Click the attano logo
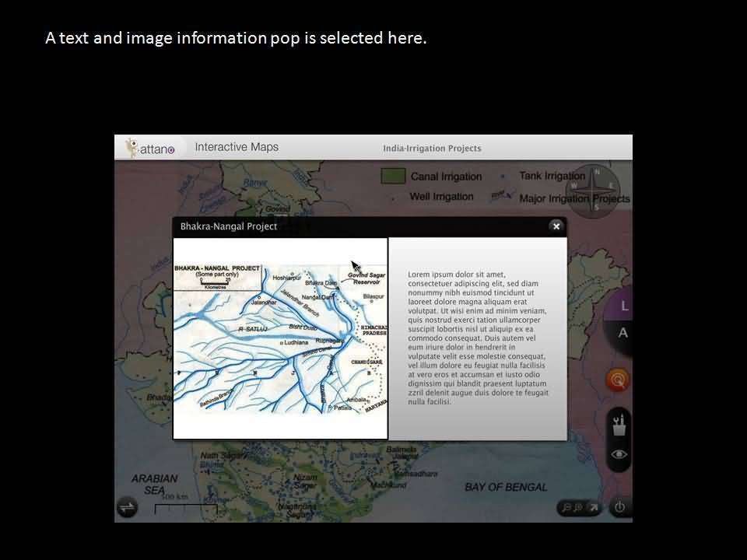 pyautogui.click(x=150, y=148)
